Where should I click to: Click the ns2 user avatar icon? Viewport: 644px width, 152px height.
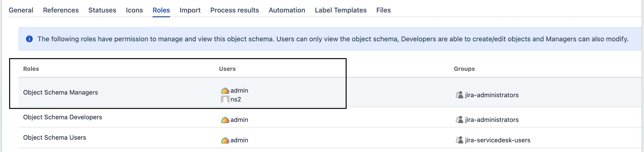coord(225,99)
